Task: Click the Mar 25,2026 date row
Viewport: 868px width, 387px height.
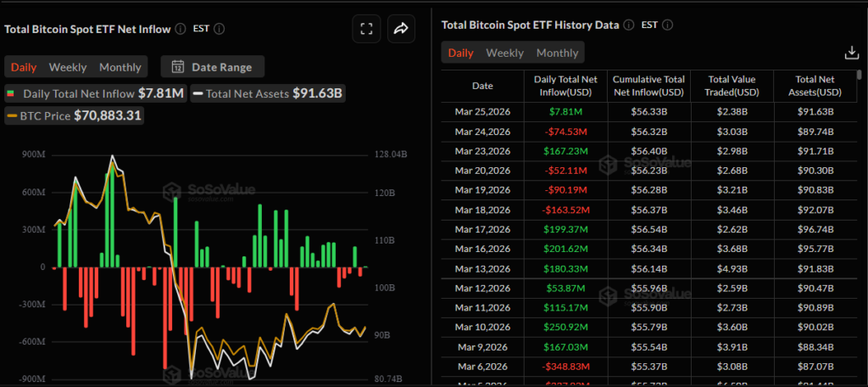Action: tap(481, 112)
